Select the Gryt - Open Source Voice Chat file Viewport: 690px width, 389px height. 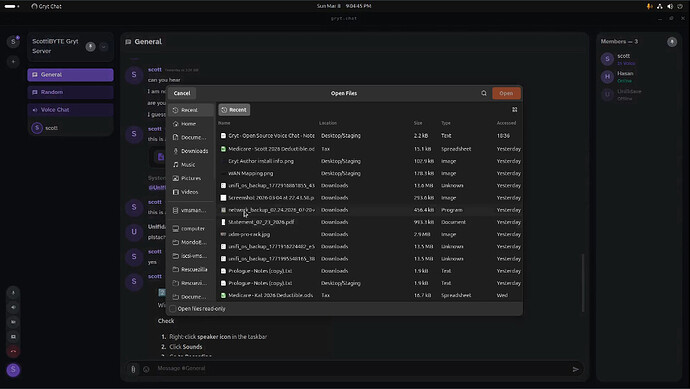pyautogui.click(x=370, y=136)
